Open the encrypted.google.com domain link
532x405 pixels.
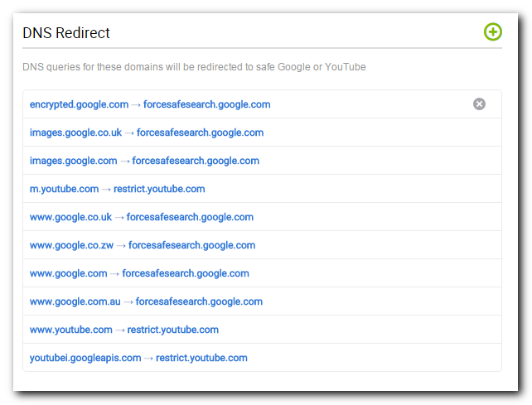(79, 104)
